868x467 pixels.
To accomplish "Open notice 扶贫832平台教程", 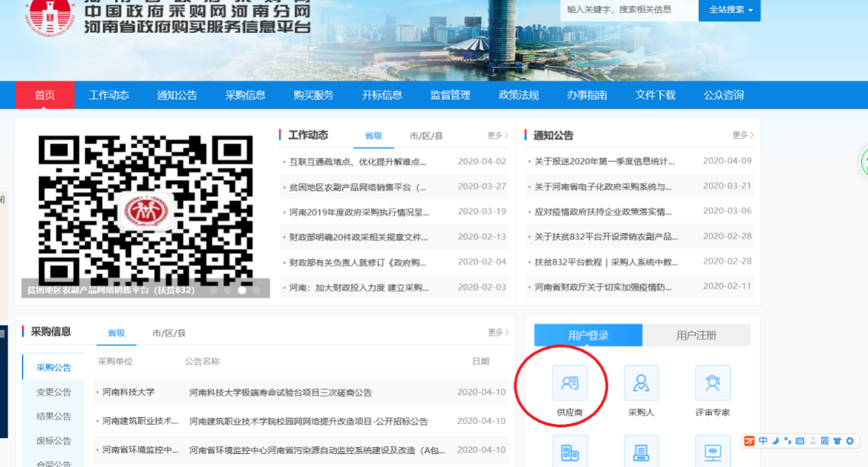I will (x=607, y=261).
